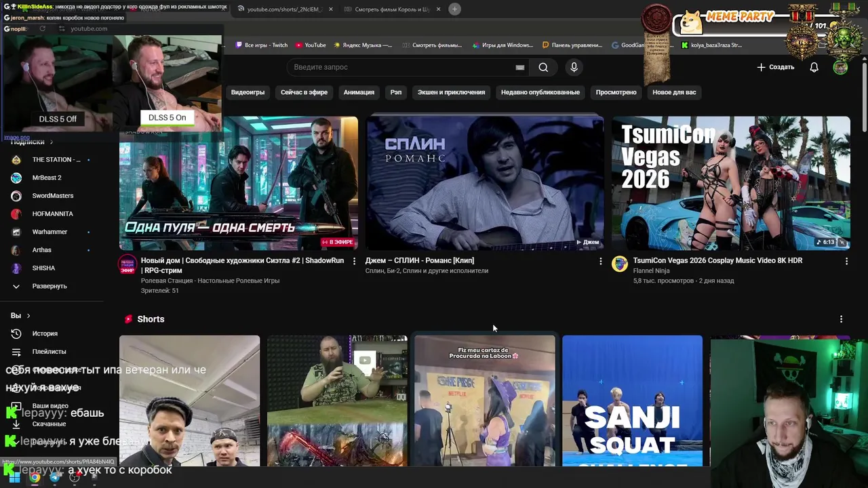This screenshot has height=488, width=868.
Task: Select the Просмотрено chip
Action: (x=616, y=92)
